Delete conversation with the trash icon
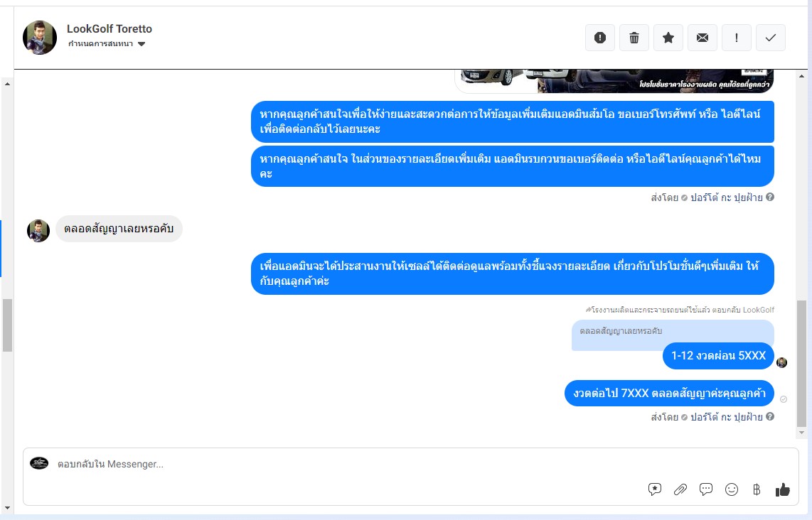The width and height of the screenshot is (812, 520). tap(634, 38)
